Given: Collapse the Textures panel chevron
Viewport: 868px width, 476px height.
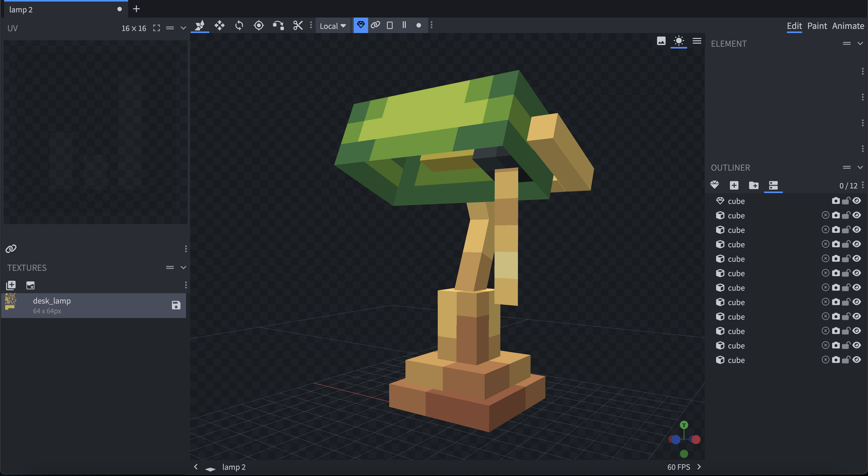Looking at the screenshot, I should coord(183,268).
